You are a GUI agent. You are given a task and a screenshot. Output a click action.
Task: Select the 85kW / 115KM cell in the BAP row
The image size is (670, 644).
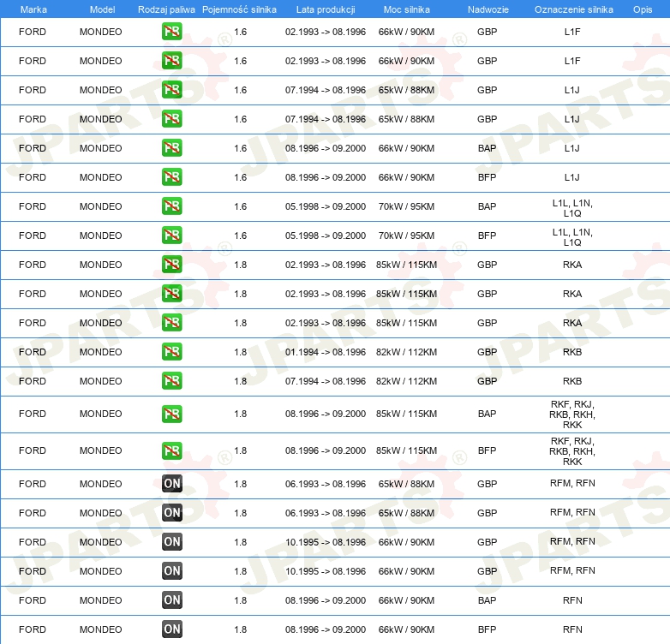pos(406,414)
